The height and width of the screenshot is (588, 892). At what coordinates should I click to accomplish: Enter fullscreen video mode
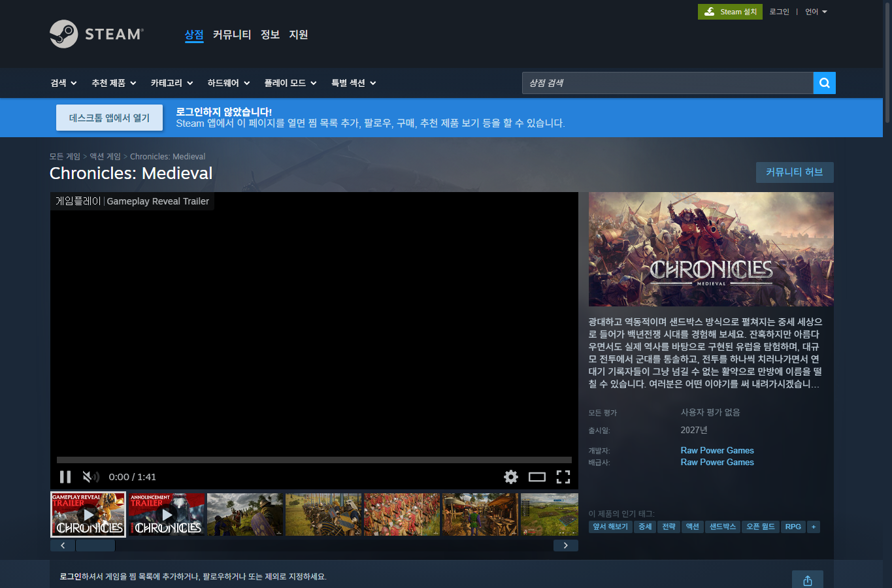563,477
